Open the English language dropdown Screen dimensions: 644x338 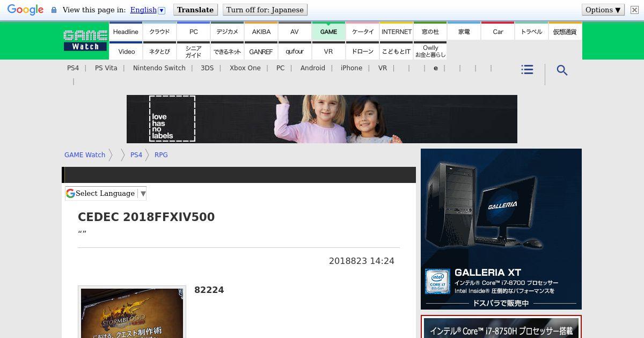point(148,10)
